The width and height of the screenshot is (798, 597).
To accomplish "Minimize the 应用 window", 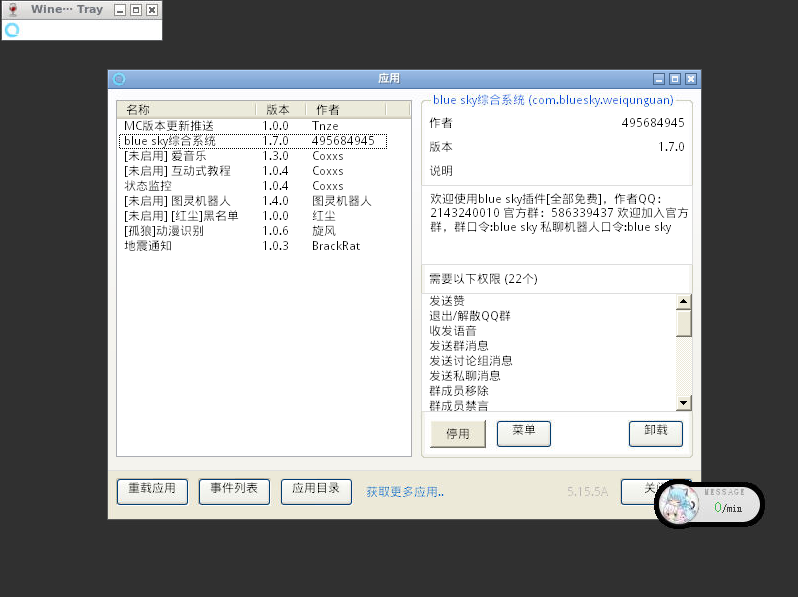I will point(659,79).
